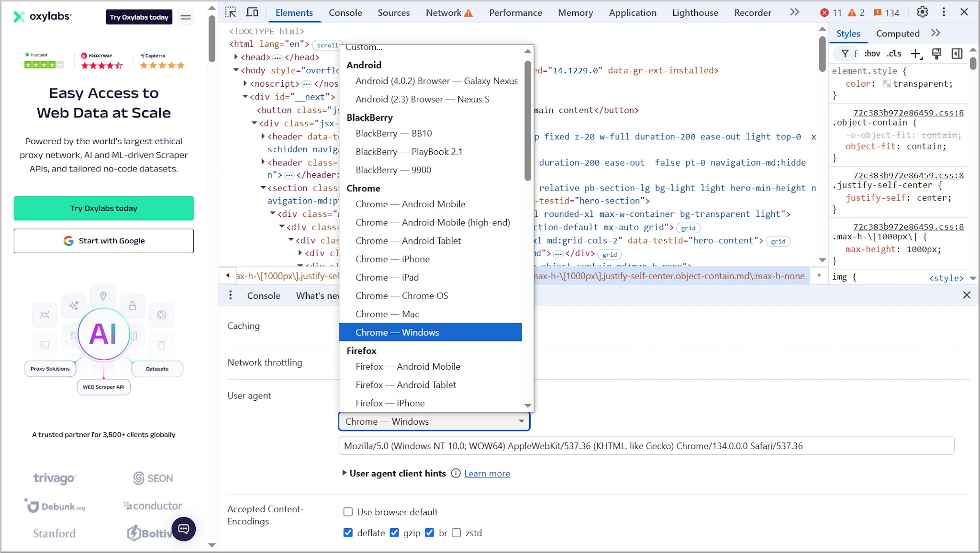Image resolution: width=980 pixels, height=553 pixels.
Task: Expand the User agent client hints section
Action: [x=344, y=473]
